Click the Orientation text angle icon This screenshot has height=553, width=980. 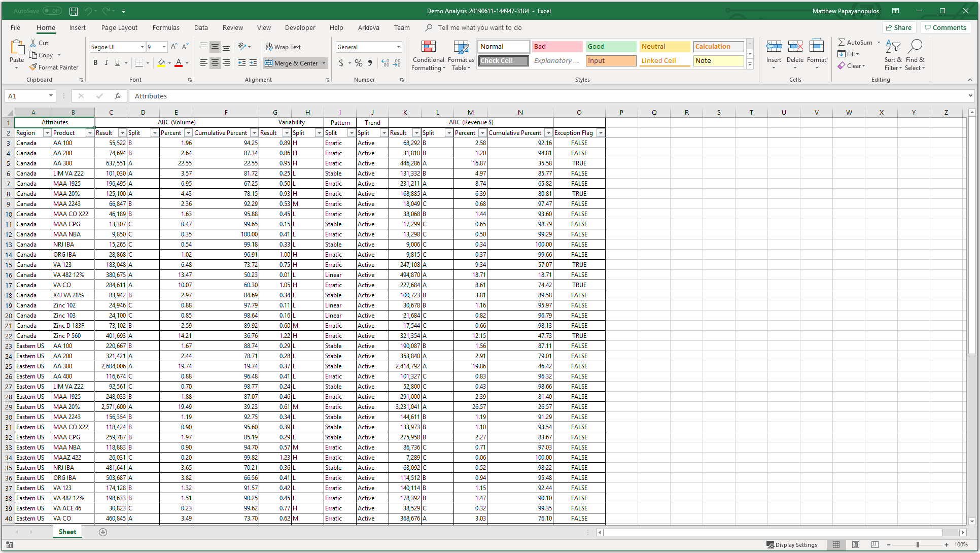coord(242,47)
